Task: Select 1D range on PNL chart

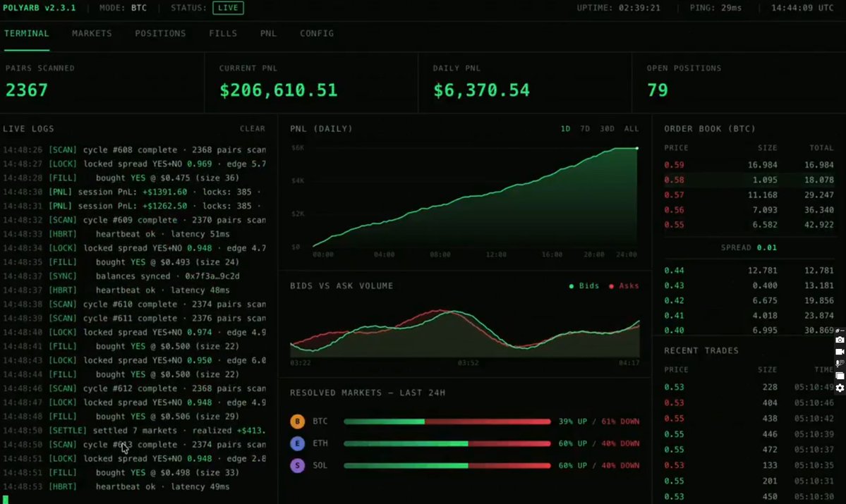Action: 565,129
